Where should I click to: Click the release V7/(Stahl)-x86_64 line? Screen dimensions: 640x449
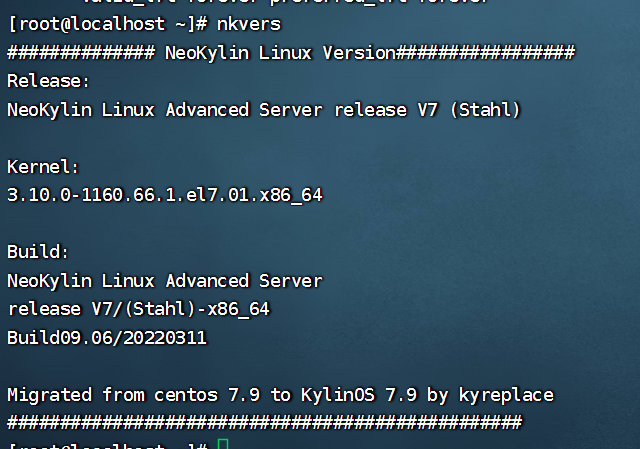click(x=138, y=309)
